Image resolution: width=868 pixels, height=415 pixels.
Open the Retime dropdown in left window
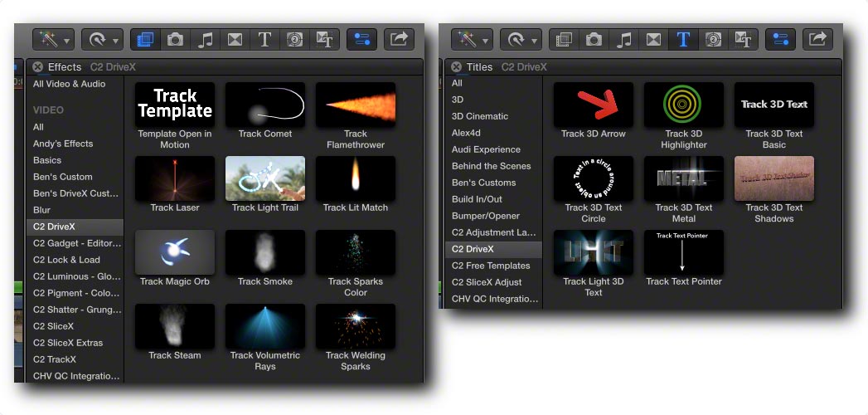click(103, 39)
